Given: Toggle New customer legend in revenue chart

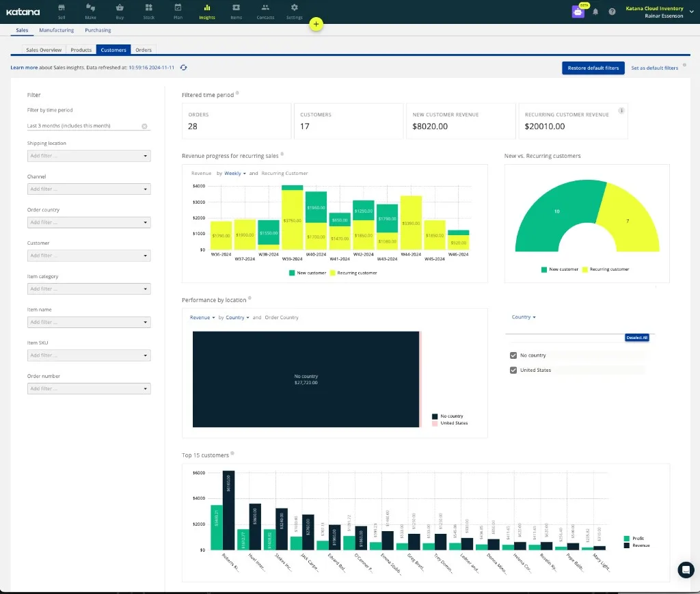Looking at the screenshot, I should click(x=308, y=273).
